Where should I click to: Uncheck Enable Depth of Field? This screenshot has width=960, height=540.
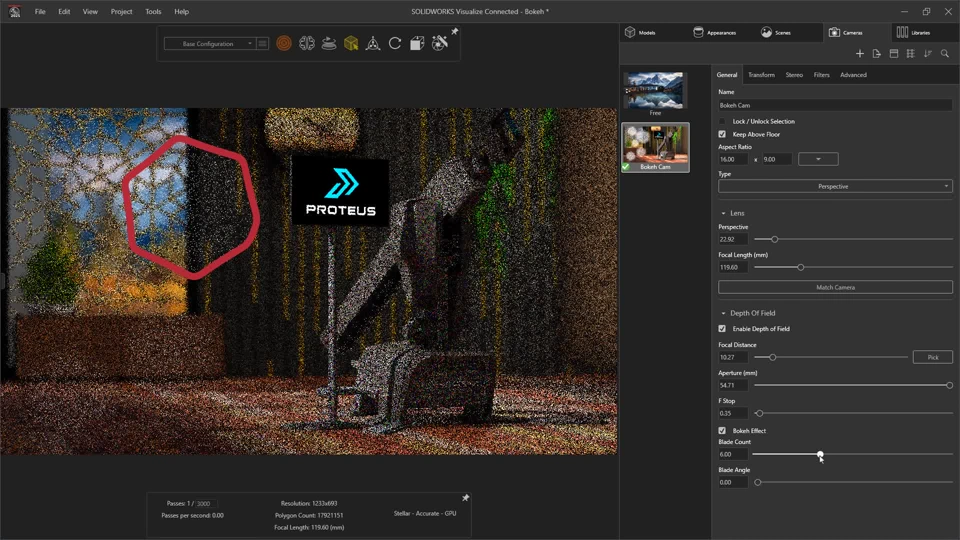[x=722, y=329]
